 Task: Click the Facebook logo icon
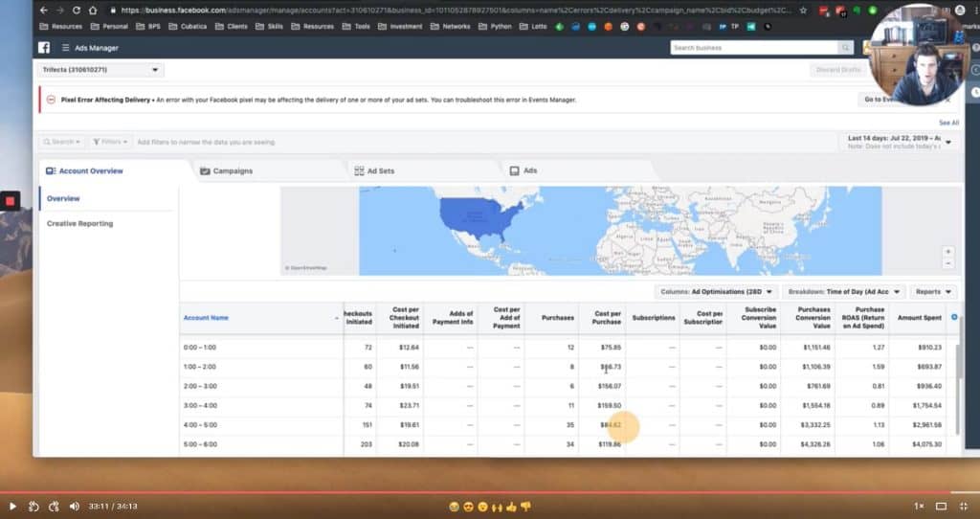[44, 47]
